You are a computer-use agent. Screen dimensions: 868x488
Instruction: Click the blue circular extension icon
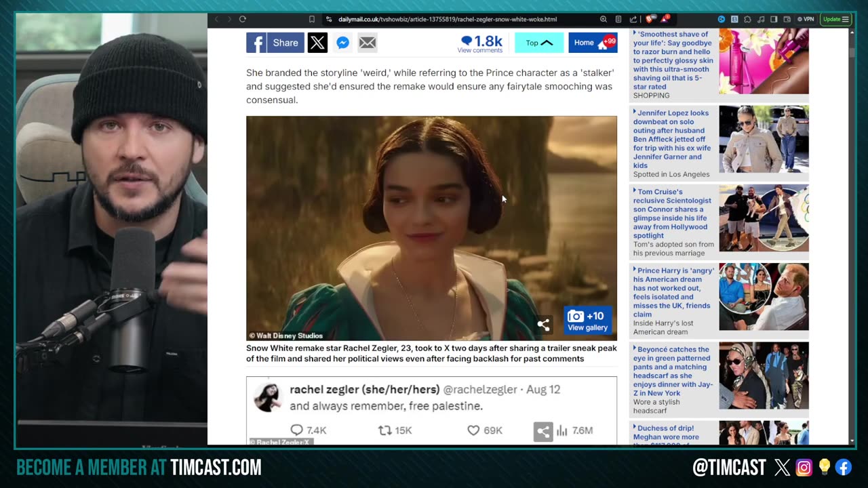(x=722, y=20)
